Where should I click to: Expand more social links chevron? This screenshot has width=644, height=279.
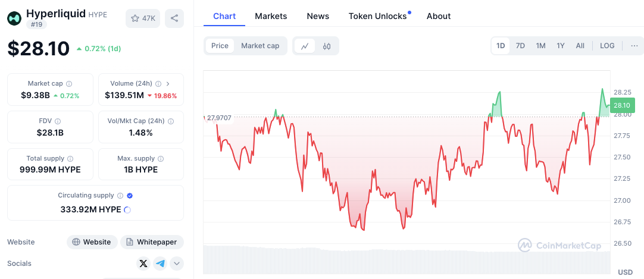(177, 264)
